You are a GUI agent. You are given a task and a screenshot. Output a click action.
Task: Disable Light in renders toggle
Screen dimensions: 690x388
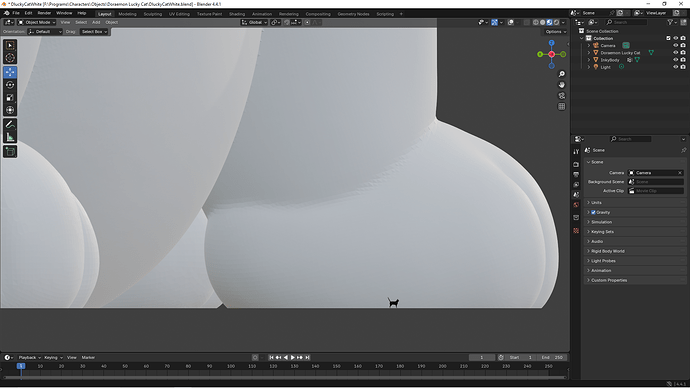[683, 67]
